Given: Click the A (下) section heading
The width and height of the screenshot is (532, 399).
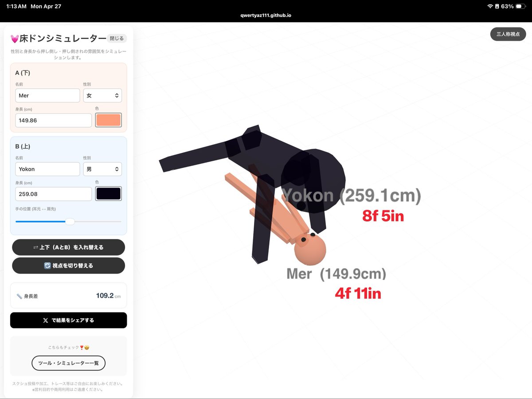Looking at the screenshot, I should [x=23, y=73].
